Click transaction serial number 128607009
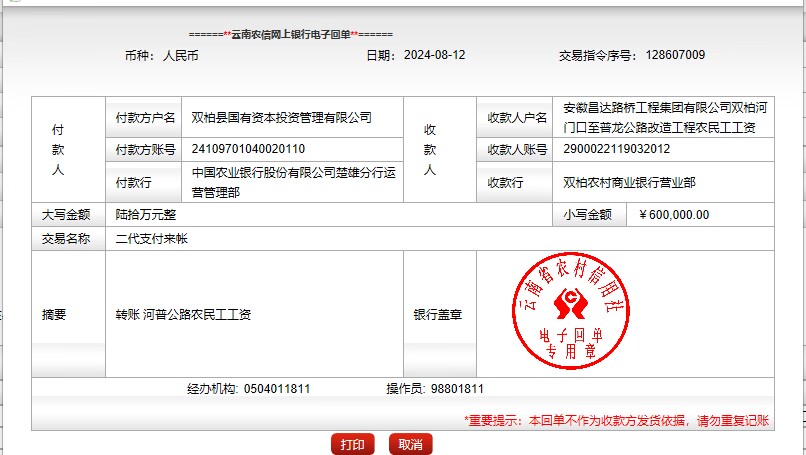Image resolution: width=806 pixels, height=455 pixels. click(675, 55)
